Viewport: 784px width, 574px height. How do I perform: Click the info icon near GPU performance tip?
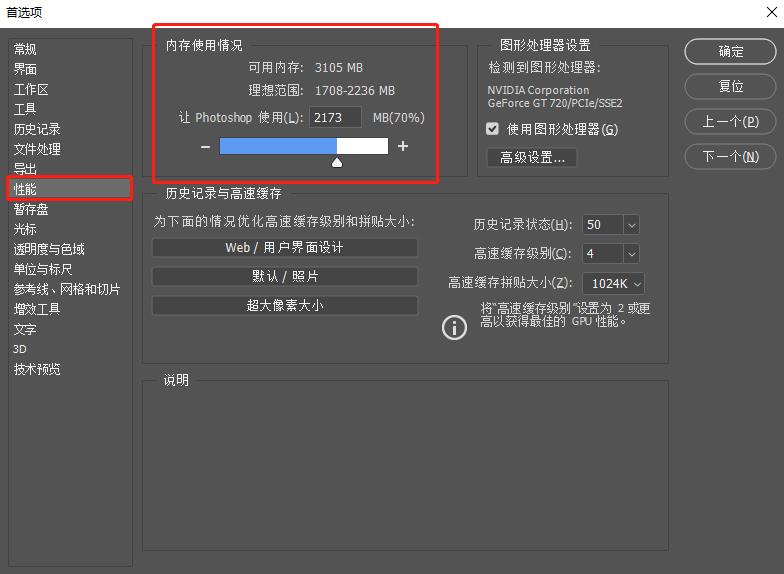[x=454, y=328]
